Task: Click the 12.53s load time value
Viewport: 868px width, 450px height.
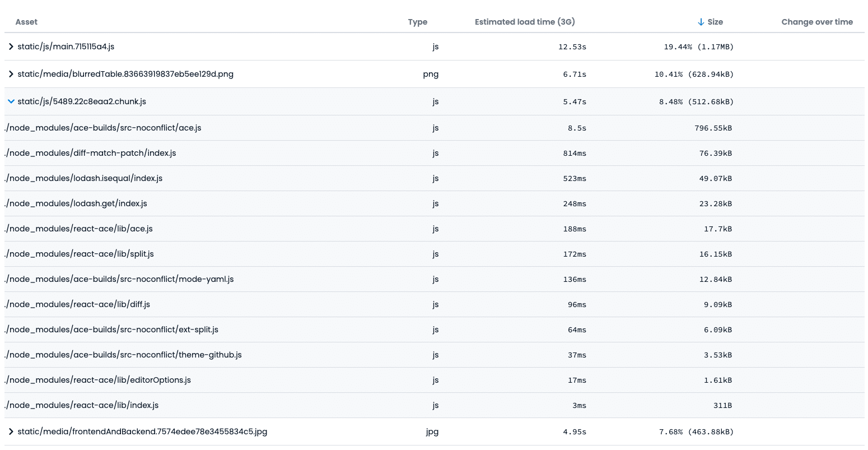Action: (x=572, y=47)
